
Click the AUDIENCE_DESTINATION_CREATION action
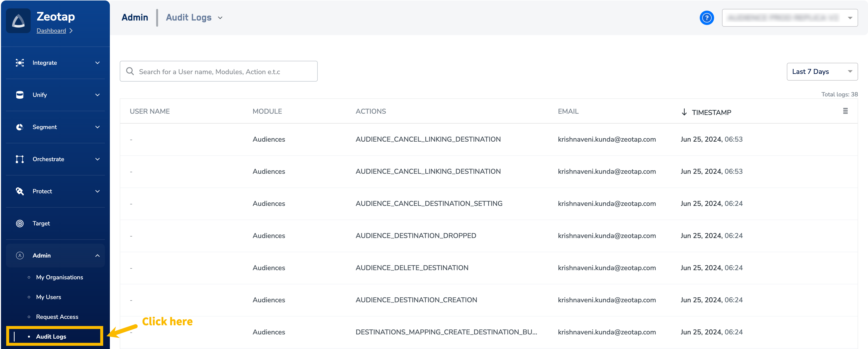pyautogui.click(x=416, y=300)
